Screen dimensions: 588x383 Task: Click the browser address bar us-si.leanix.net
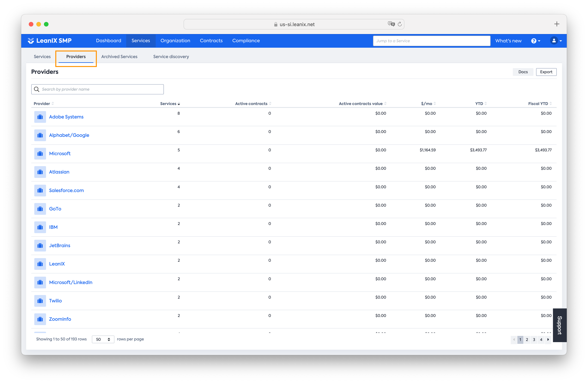pos(294,24)
